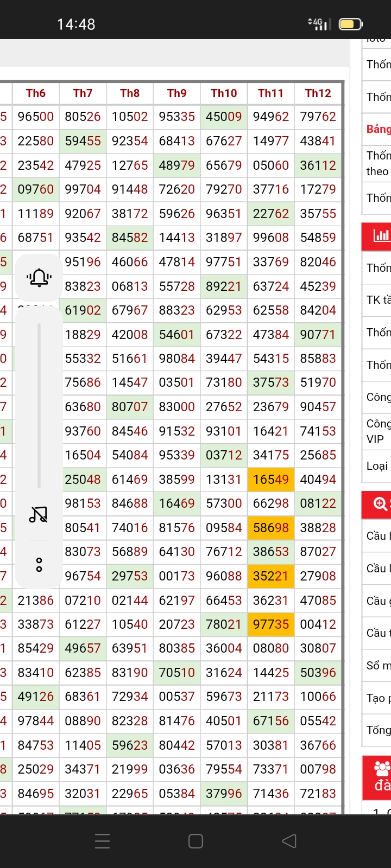Expand volume settings via three-dot icon
391x868 pixels.
coord(39,565)
